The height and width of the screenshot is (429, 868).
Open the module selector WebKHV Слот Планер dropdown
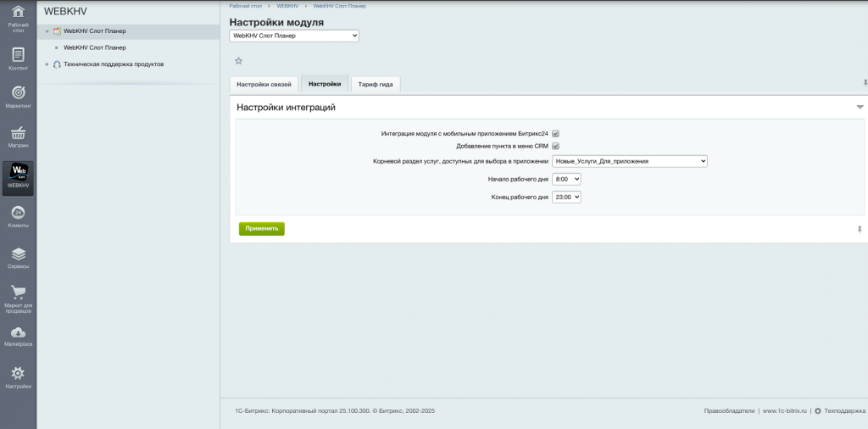[x=294, y=36]
